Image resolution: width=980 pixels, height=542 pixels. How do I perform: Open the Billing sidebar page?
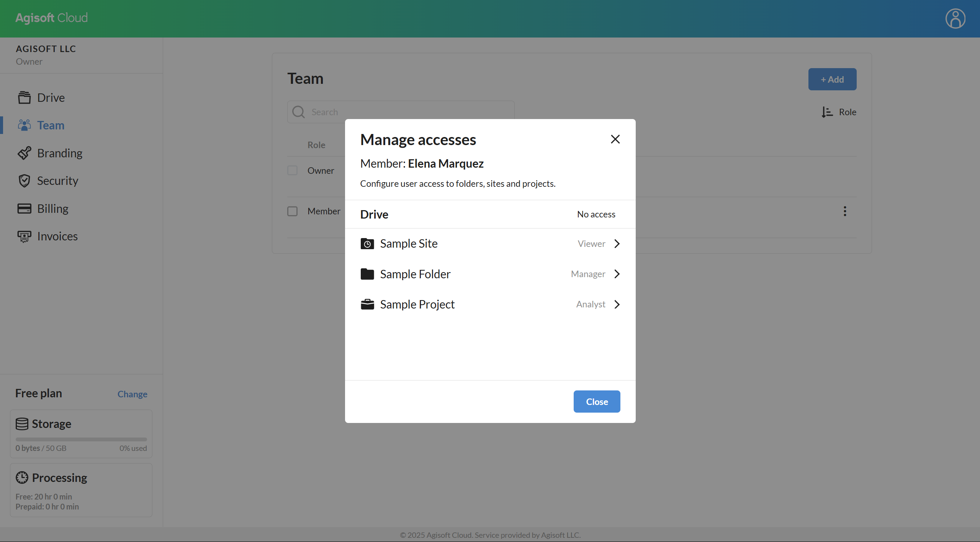52,209
